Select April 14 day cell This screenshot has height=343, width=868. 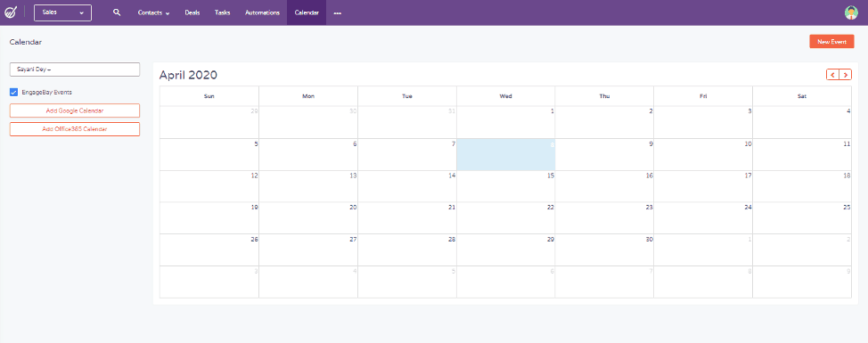pos(407,186)
